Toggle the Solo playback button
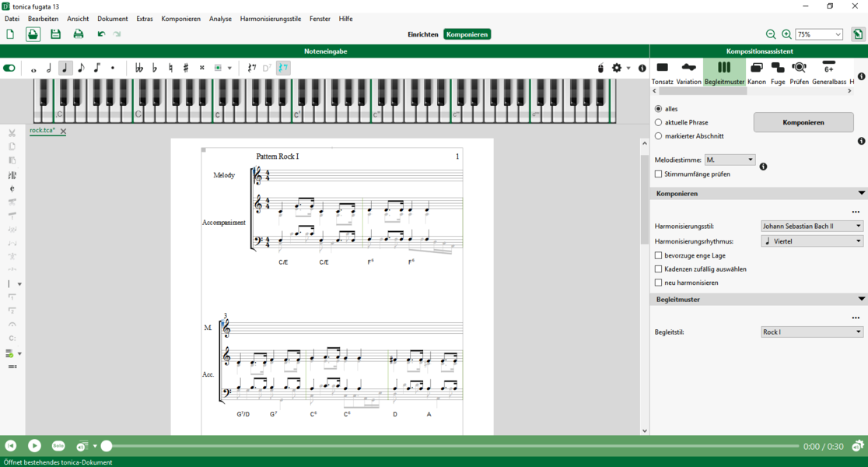The width and height of the screenshot is (868, 467). [58, 446]
